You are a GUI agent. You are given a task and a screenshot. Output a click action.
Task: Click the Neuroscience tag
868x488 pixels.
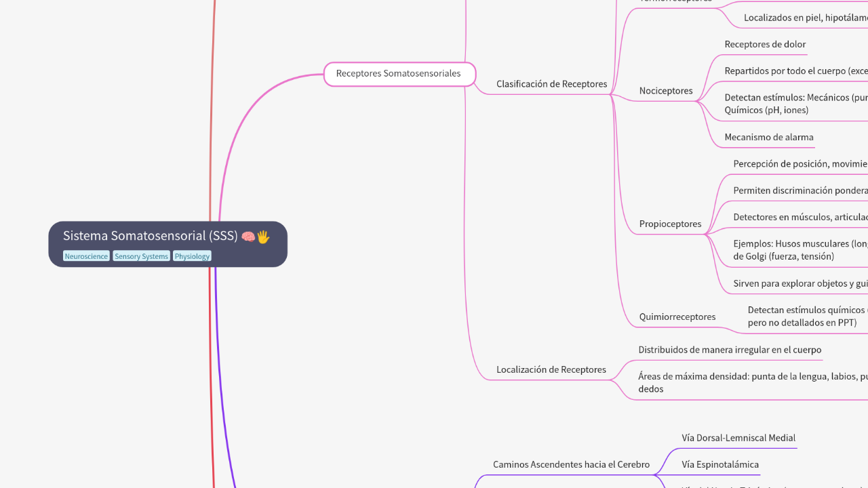(86, 256)
